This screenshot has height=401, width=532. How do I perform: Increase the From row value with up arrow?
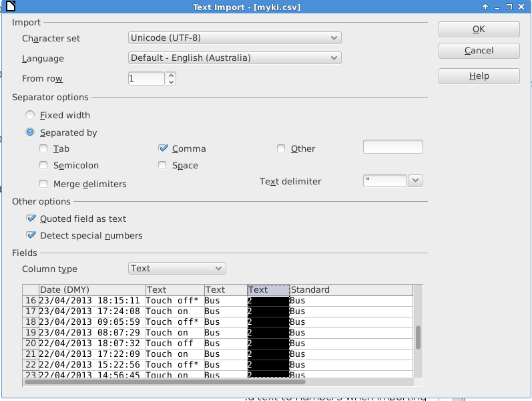tap(172, 76)
